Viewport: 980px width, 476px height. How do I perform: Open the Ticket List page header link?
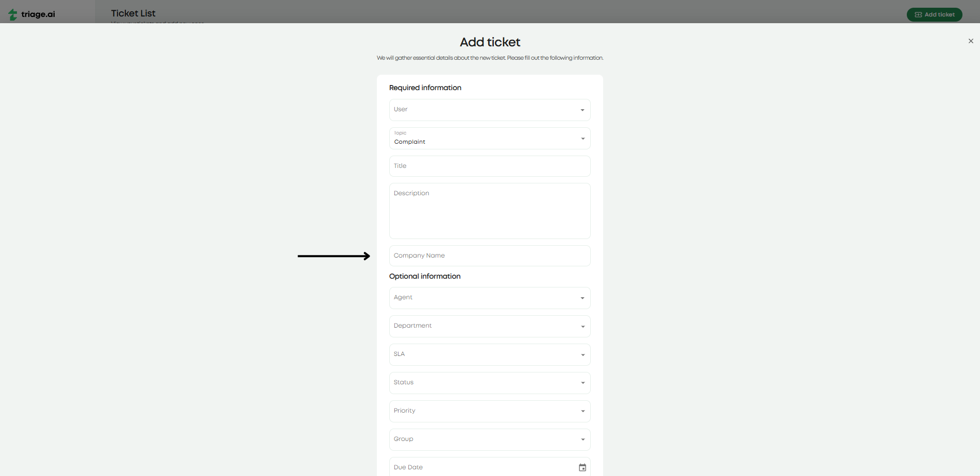(x=132, y=13)
